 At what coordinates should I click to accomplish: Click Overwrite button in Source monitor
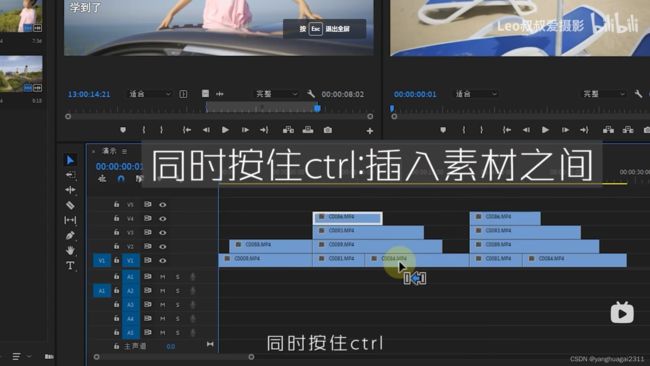[308, 130]
